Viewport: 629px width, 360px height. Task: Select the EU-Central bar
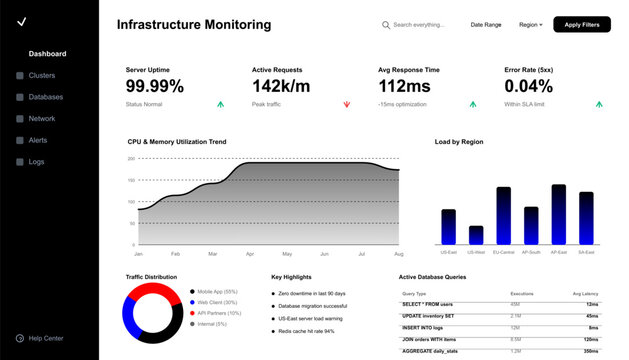coord(503,216)
